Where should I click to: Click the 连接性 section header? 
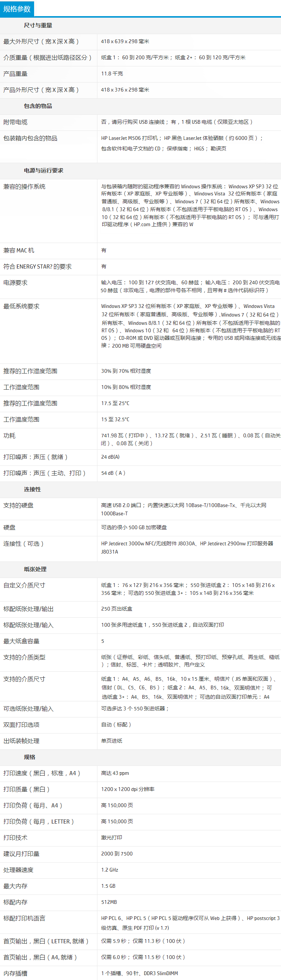click(x=32, y=489)
